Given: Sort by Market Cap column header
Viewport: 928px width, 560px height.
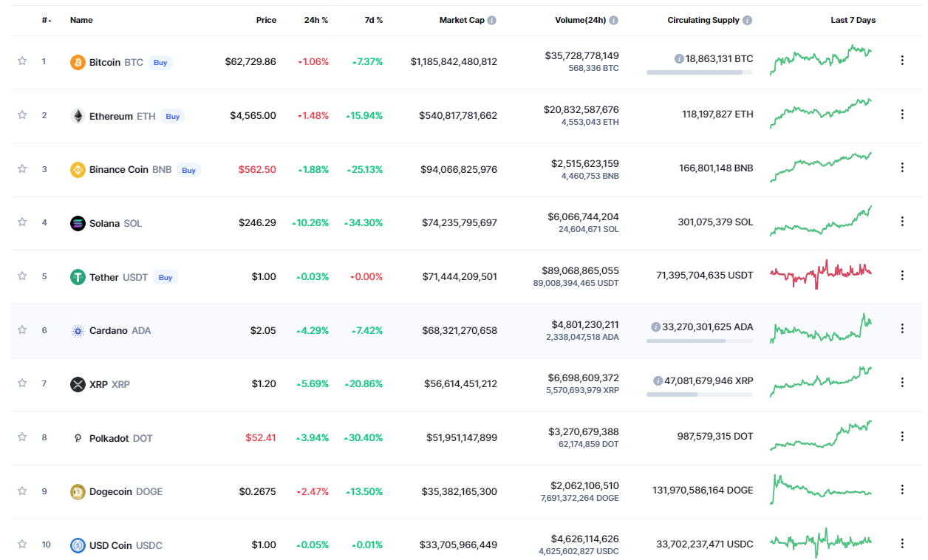Looking at the screenshot, I should pos(462,21).
